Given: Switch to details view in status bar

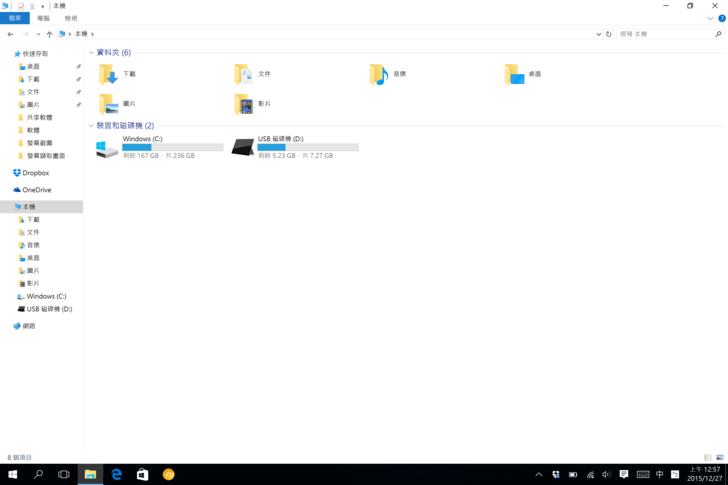Looking at the screenshot, I should tap(708, 457).
